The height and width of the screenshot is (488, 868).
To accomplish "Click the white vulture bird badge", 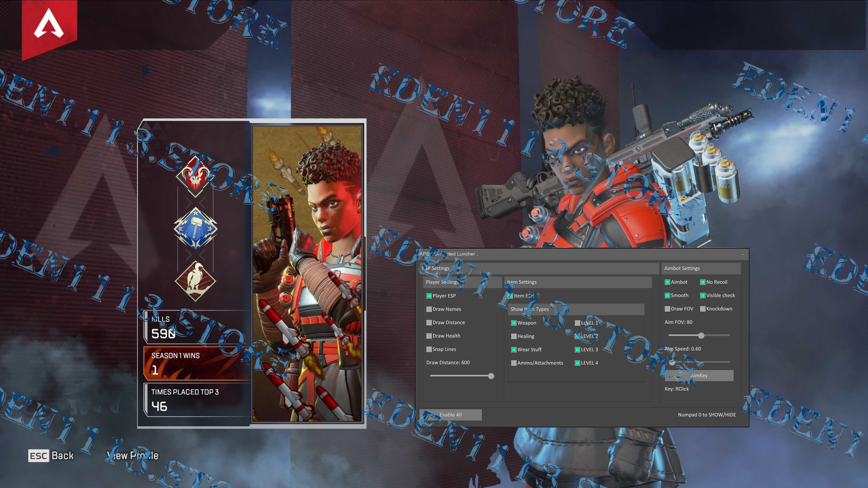I will (195, 281).
